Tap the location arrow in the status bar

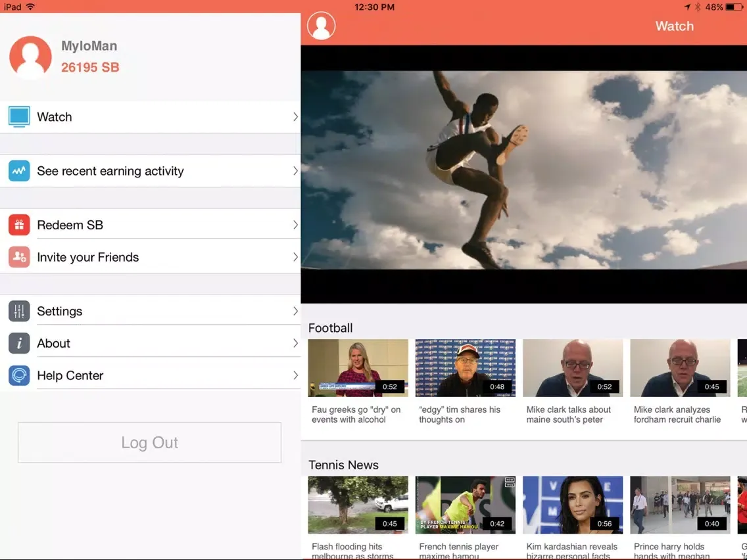click(687, 7)
